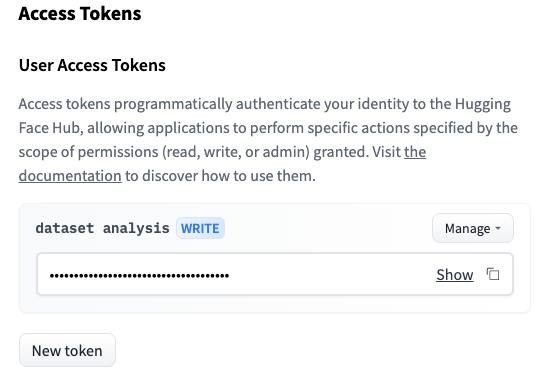Follow the underlined 'documentation' link
544x381 pixels.
70,176
